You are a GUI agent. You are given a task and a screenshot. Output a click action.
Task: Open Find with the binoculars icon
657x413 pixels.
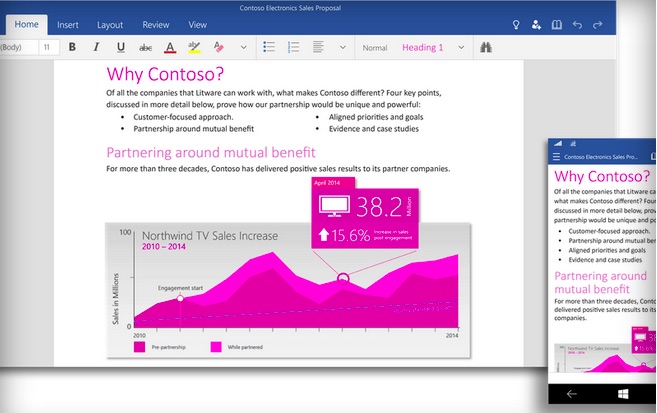pos(487,47)
